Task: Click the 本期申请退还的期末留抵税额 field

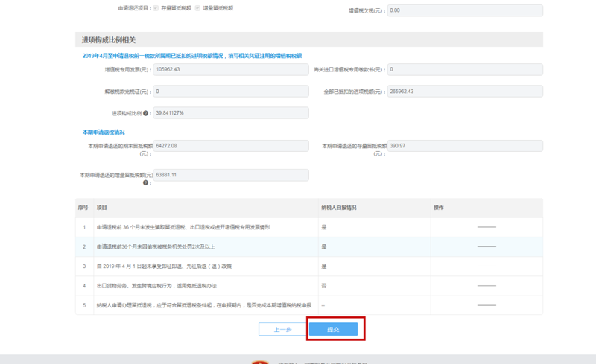Action: (x=231, y=146)
